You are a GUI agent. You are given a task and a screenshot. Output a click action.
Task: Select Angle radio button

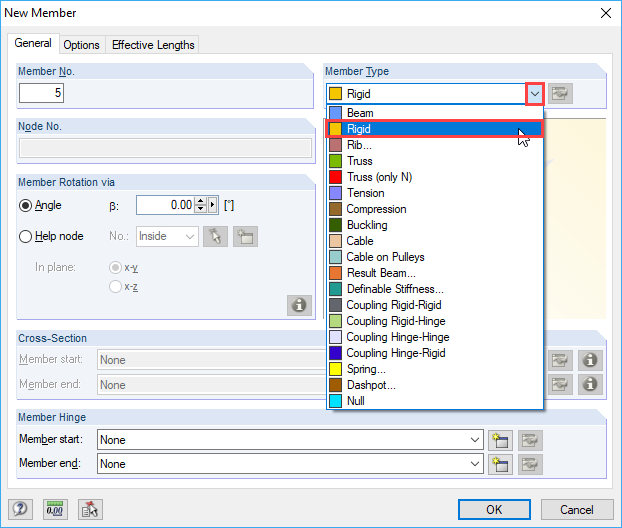pyautogui.click(x=25, y=205)
